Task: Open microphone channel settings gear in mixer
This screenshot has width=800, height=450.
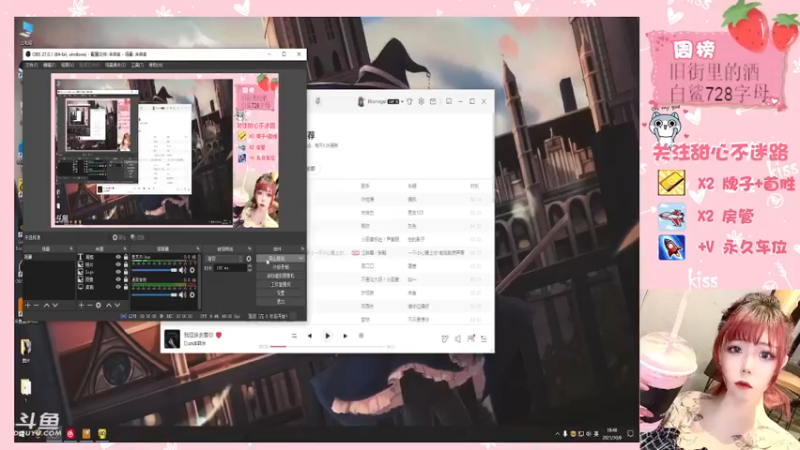Action: tap(192, 270)
